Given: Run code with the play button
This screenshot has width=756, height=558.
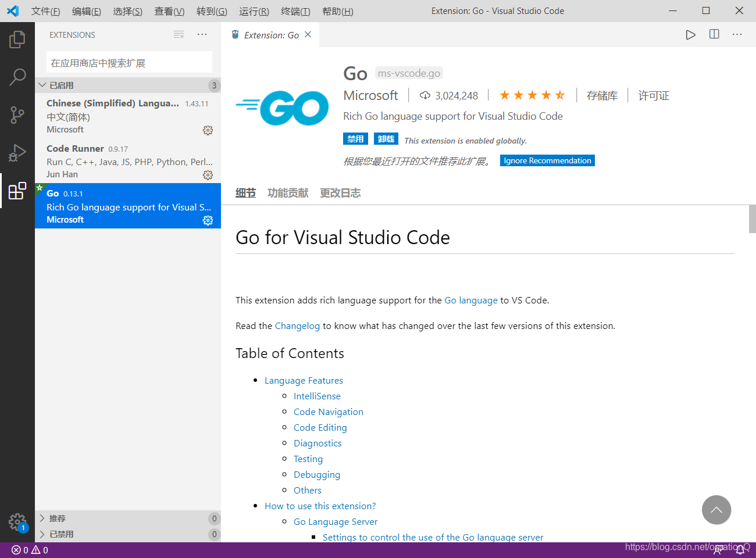Looking at the screenshot, I should coord(690,35).
